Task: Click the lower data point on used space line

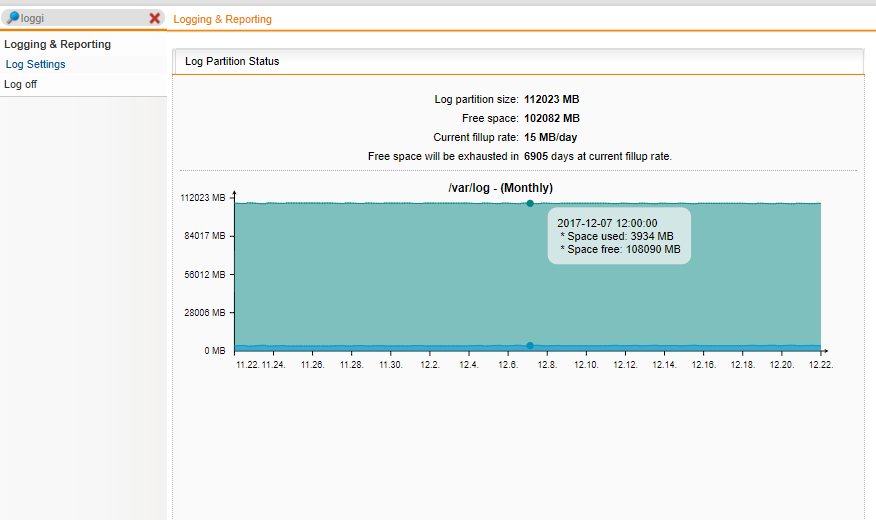Action: (530, 346)
